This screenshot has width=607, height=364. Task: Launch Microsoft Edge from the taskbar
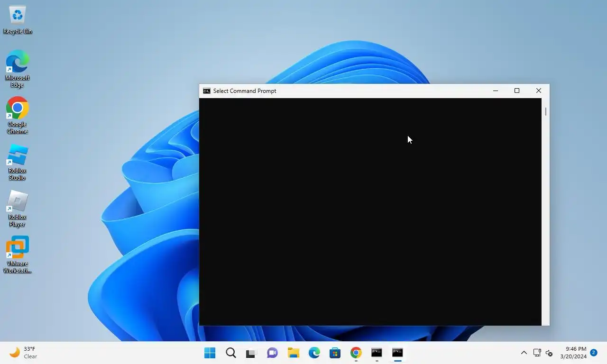[x=314, y=353]
